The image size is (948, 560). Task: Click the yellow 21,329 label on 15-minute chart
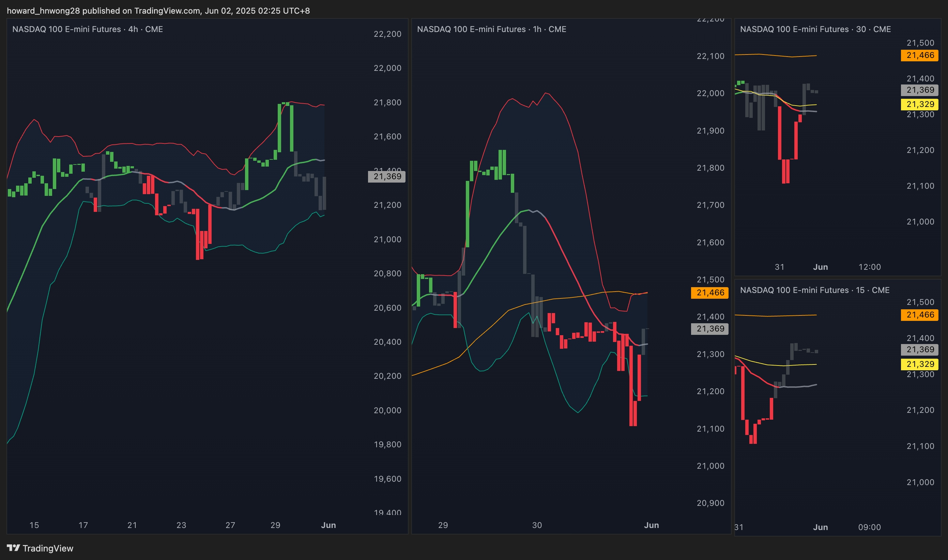point(920,364)
